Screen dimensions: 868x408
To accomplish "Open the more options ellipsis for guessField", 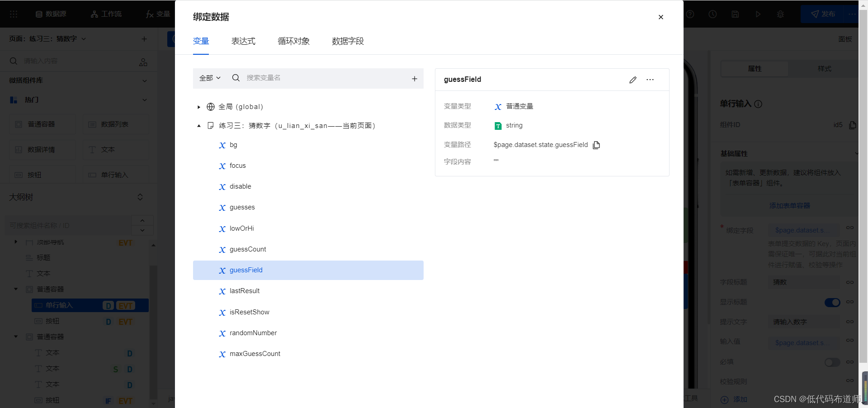I will click(x=650, y=80).
